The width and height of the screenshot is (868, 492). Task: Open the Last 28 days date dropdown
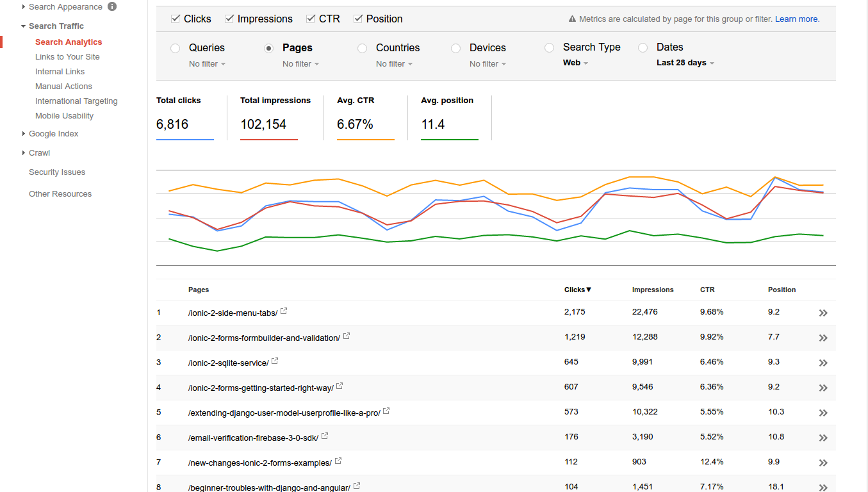[685, 63]
